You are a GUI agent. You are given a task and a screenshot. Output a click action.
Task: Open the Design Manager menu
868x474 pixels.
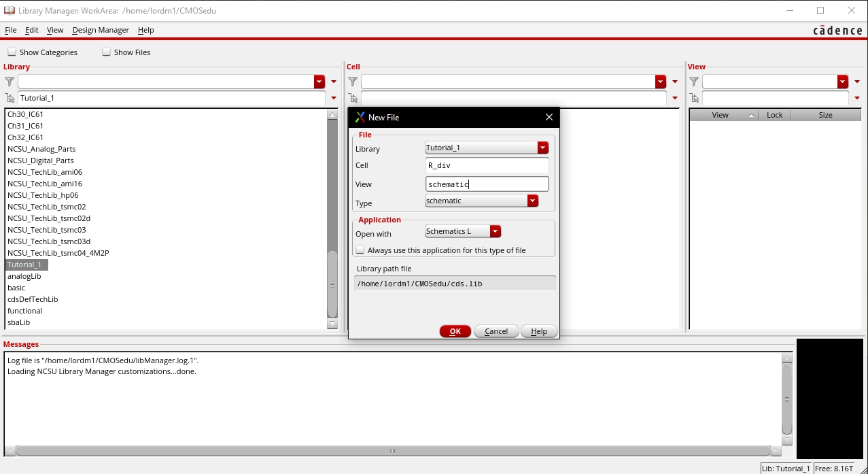click(x=101, y=30)
